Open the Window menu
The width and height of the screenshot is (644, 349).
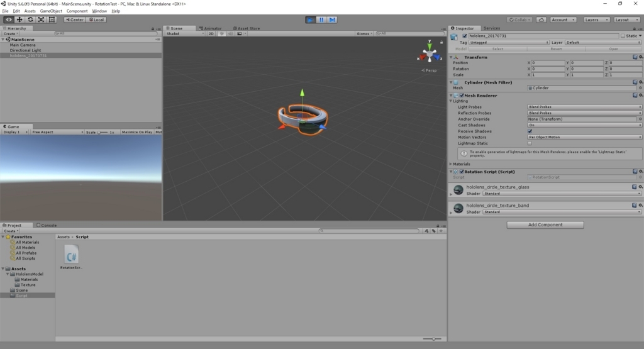point(99,11)
